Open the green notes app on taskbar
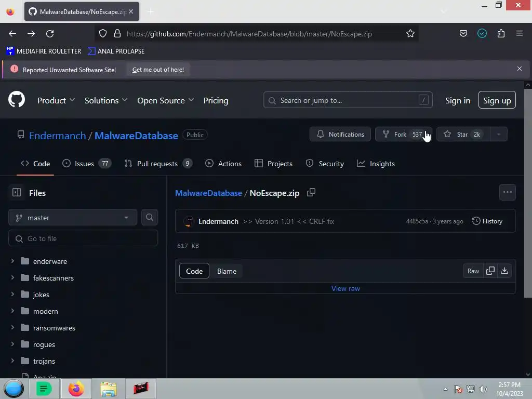 click(x=44, y=389)
